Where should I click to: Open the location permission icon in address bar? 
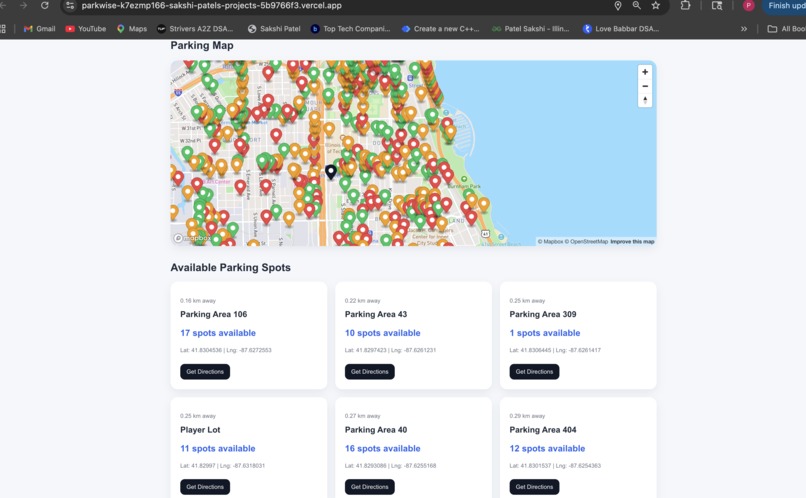click(618, 6)
